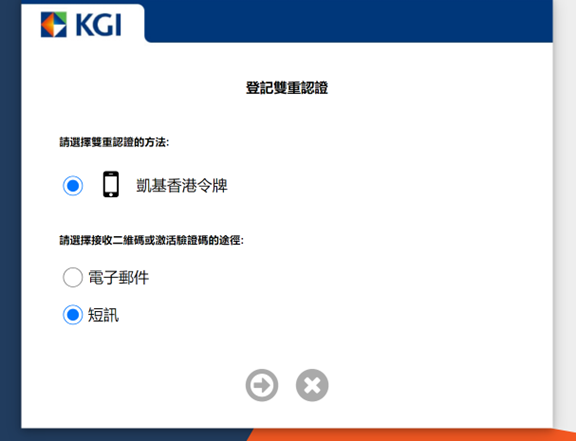Cancel using the grey X circle button
The height and width of the screenshot is (441, 576).
(312, 385)
